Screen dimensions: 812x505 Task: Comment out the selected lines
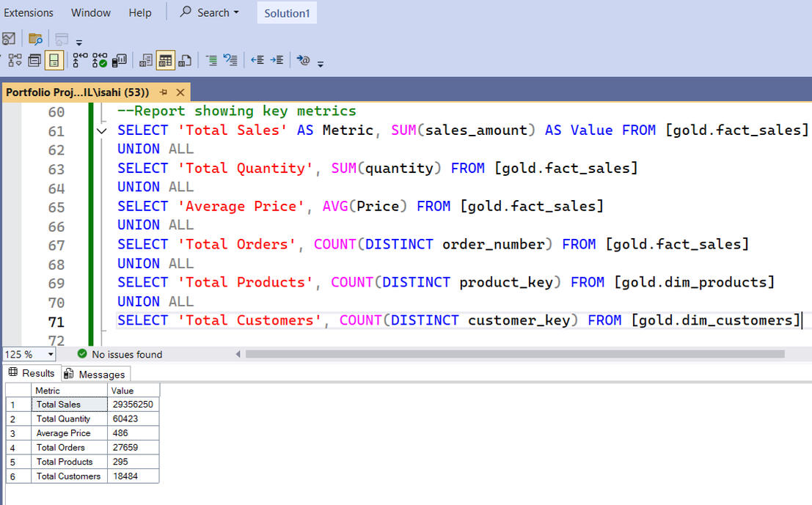(x=211, y=61)
